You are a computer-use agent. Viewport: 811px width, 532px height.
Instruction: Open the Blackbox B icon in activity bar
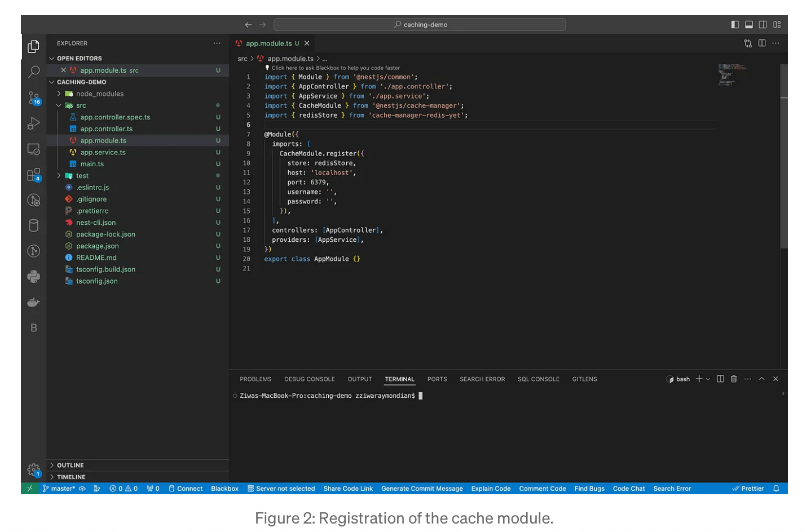click(34, 327)
